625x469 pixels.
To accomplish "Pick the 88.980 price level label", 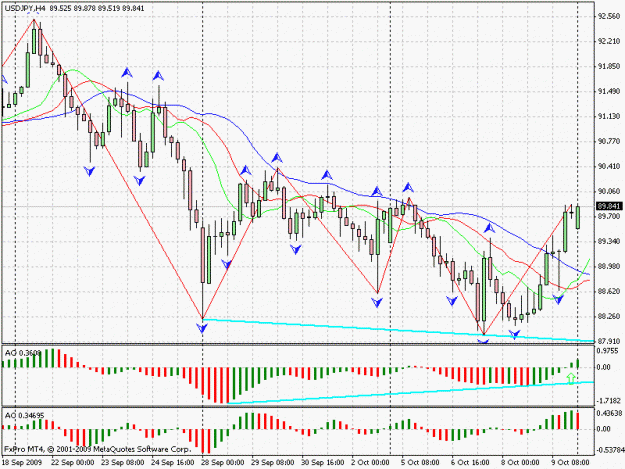I will pos(609,266).
